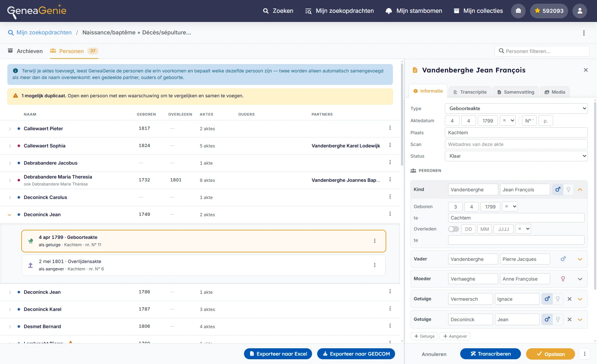Viewport: 597px width, 364px height.
Task: Open the toolbox icon in header
Action: click(x=518, y=11)
